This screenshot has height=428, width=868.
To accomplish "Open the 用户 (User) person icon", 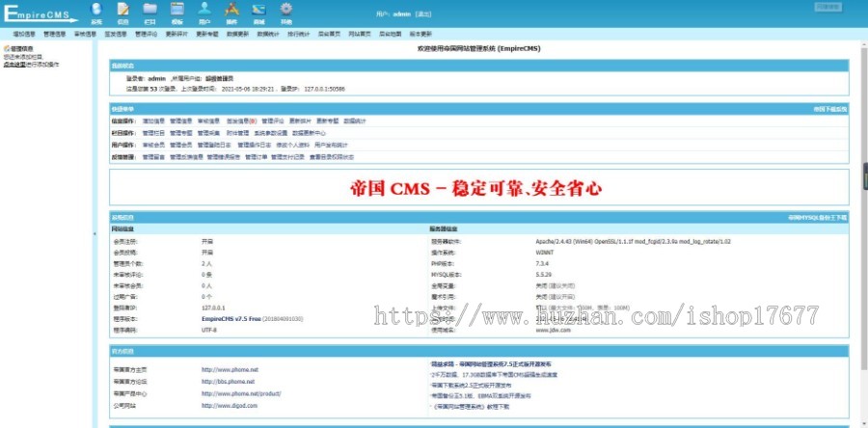I will click(x=204, y=10).
